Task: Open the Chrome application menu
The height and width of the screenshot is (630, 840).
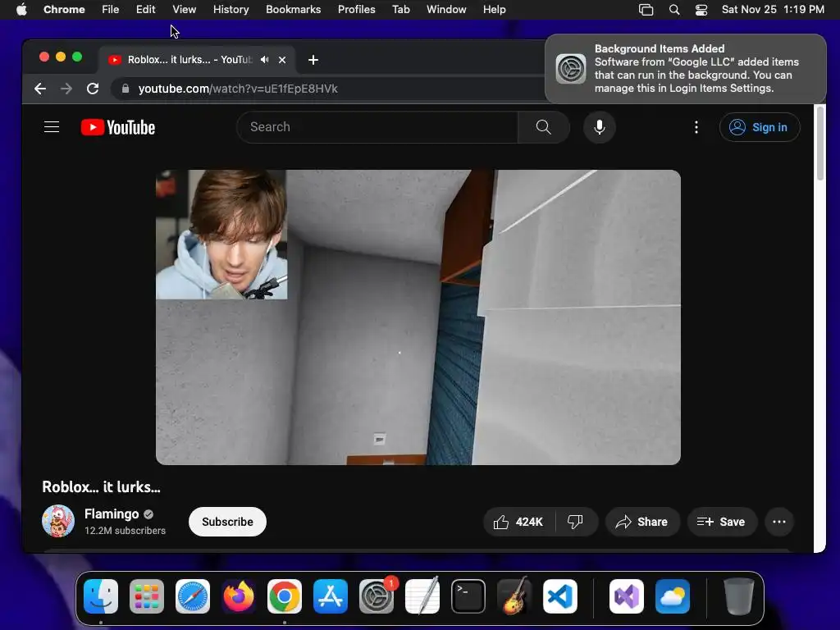Action: tap(64, 9)
